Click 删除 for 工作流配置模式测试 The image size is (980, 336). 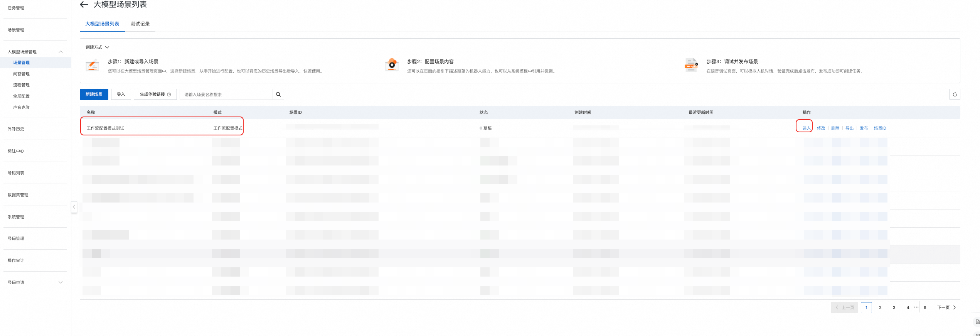(x=835, y=128)
